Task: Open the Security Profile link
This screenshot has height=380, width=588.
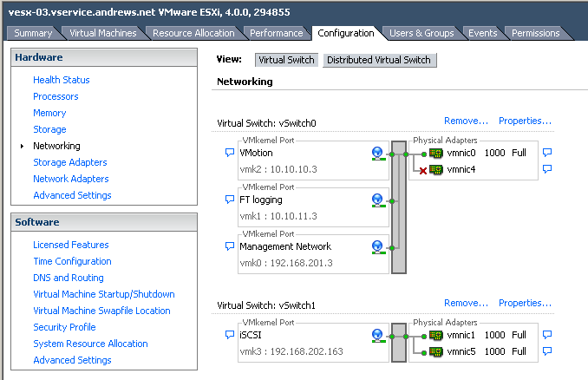Action: click(64, 327)
